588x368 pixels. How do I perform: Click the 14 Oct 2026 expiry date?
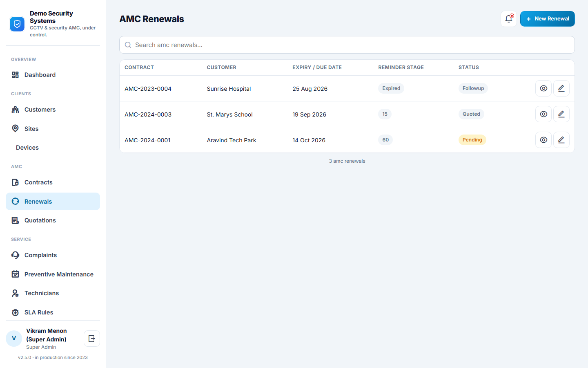click(309, 140)
